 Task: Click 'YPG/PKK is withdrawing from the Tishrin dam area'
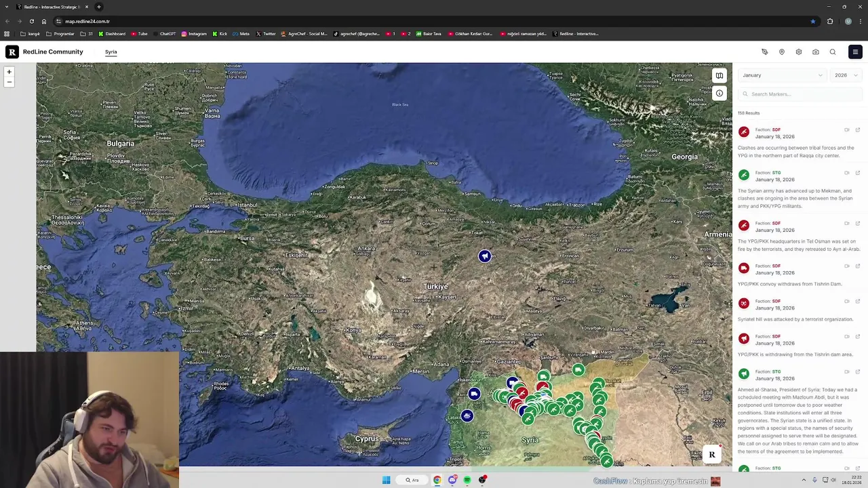click(795, 354)
